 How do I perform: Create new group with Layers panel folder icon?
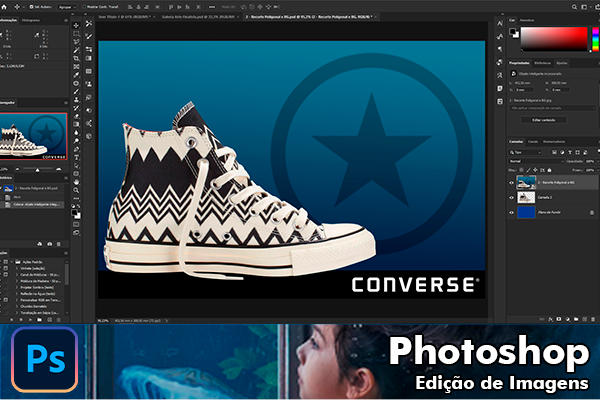tap(576, 319)
